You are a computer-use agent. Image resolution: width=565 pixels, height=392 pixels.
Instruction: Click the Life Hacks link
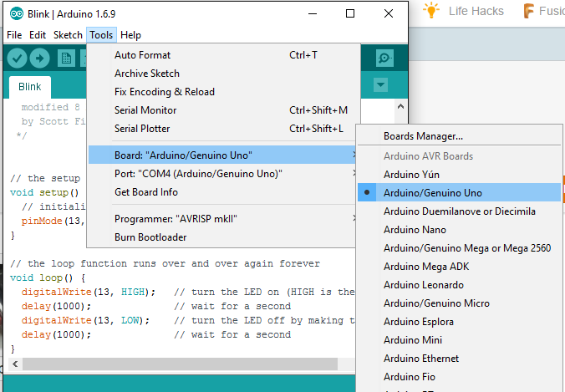coord(476,11)
